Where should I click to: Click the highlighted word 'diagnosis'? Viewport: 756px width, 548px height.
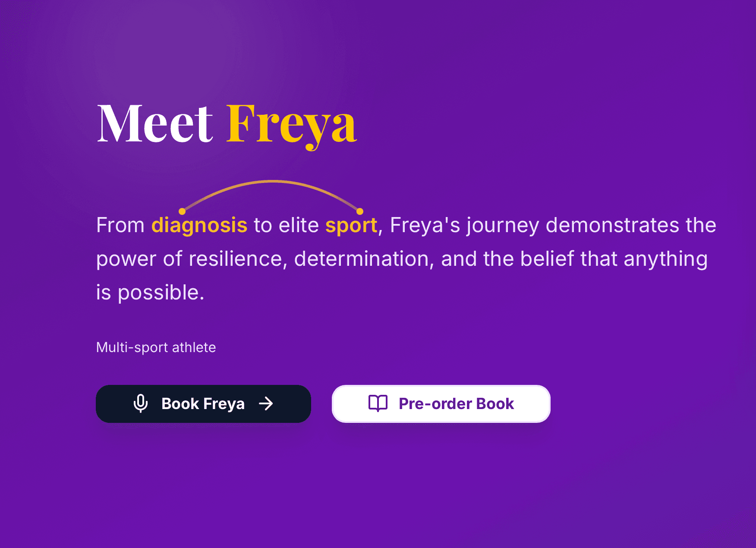(x=199, y=225)
